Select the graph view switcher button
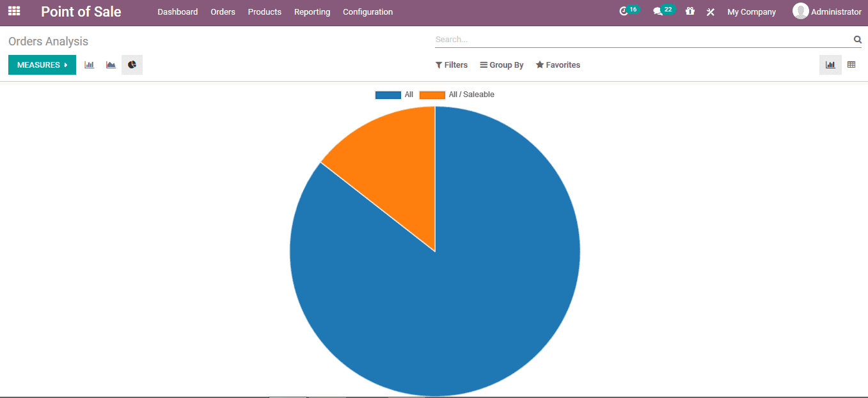The image size is (868, 398). coord(830,65)
